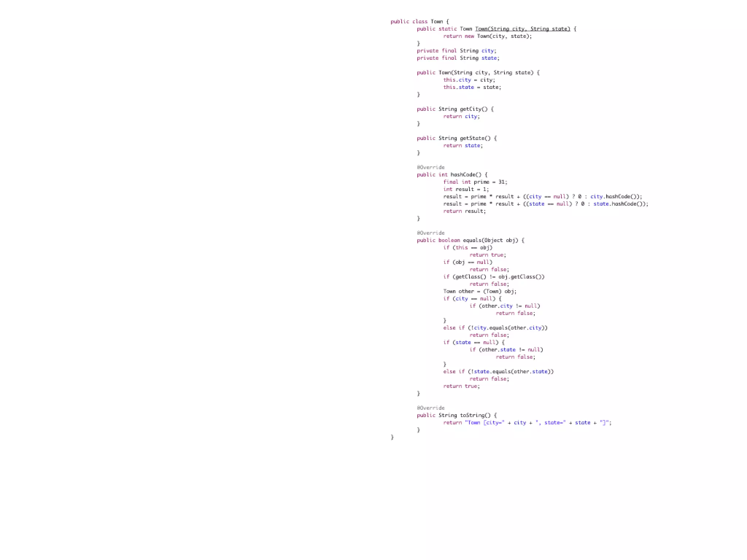Click the return line with "Town [city=" string

pos(527,423)
